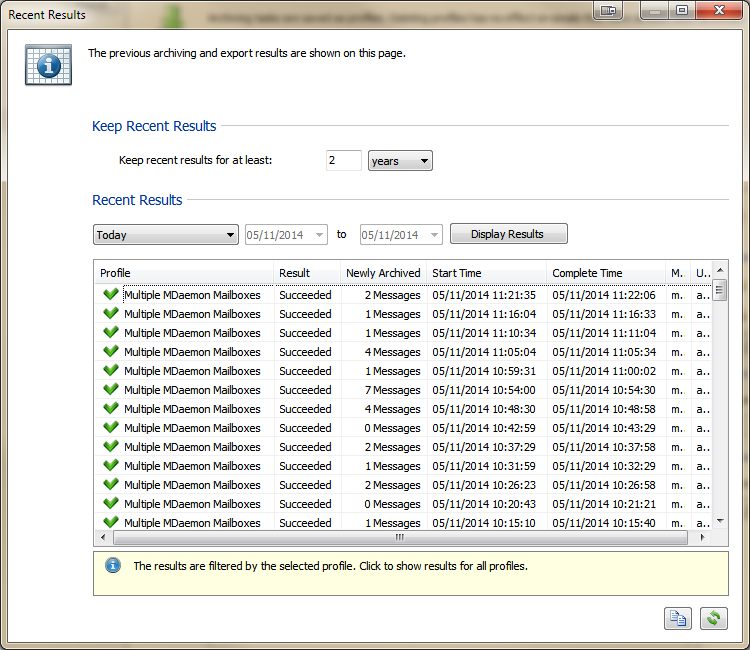Click complete time 05/11/2014 11:22:06
The image size is (750, 650).
[604, 295]
